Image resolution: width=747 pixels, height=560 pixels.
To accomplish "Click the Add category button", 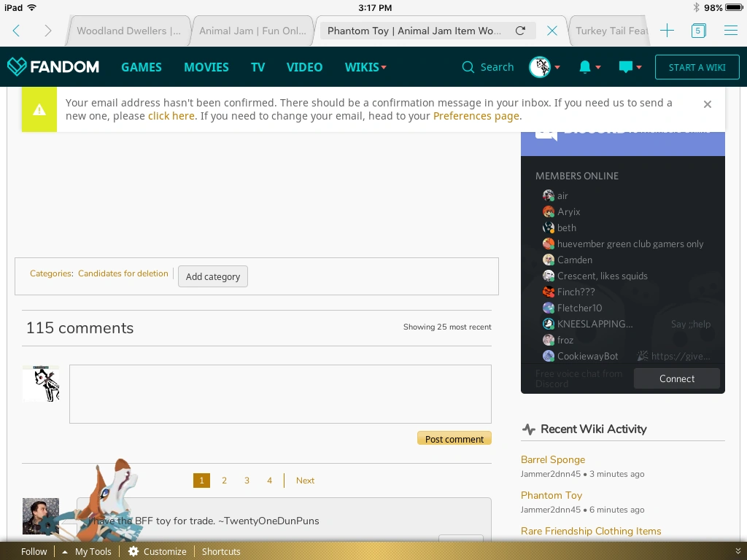I will [x=213, y=276].
